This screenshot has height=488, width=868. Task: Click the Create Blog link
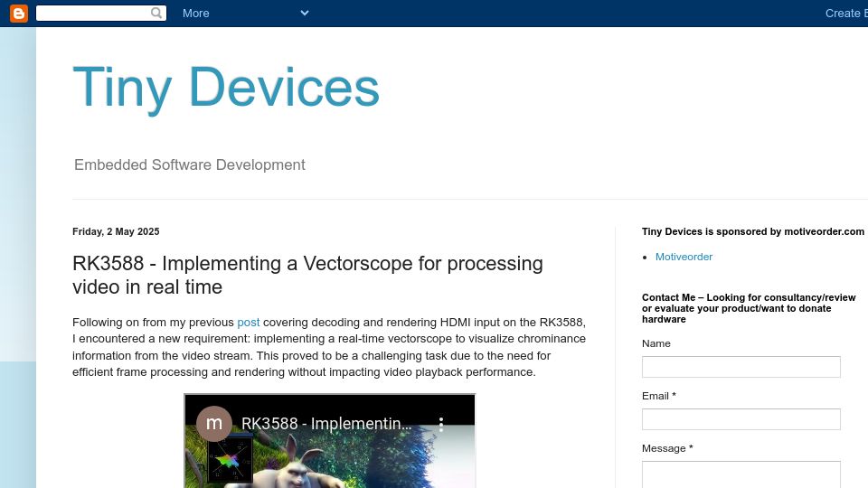click(846, 14)
